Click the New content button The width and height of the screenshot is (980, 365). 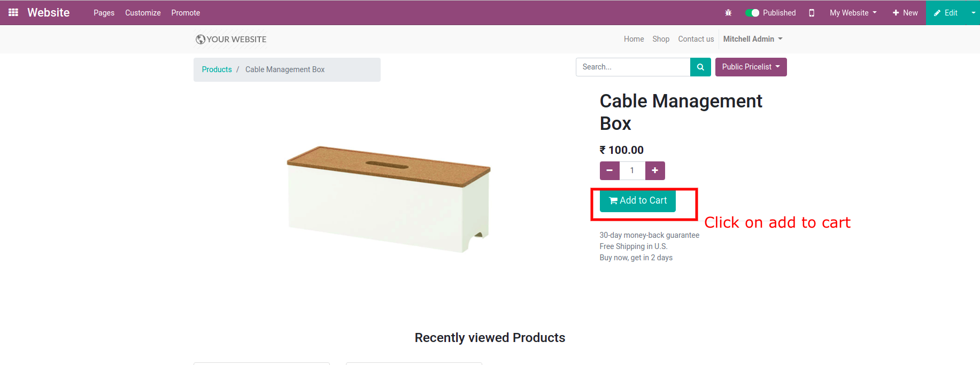point(905,13)
